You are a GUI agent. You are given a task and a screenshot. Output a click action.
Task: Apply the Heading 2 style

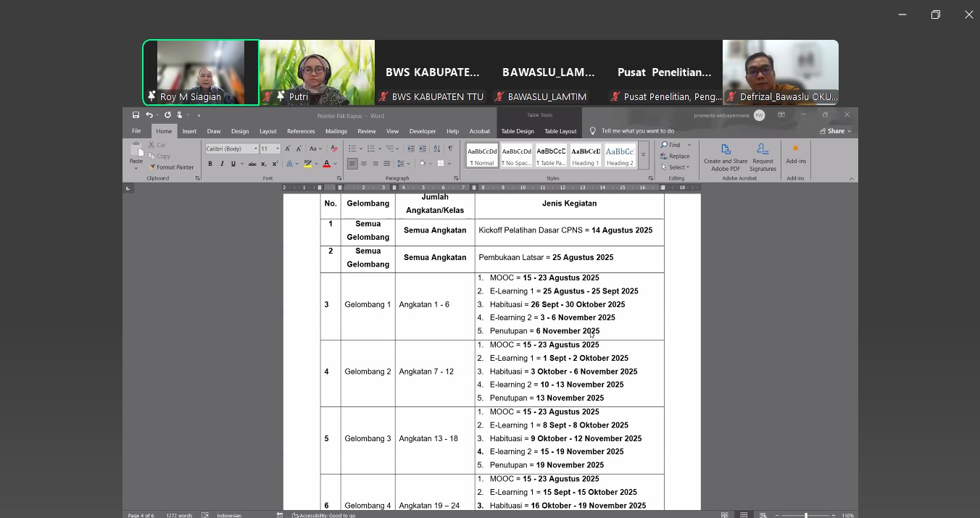tap(620, 155)
